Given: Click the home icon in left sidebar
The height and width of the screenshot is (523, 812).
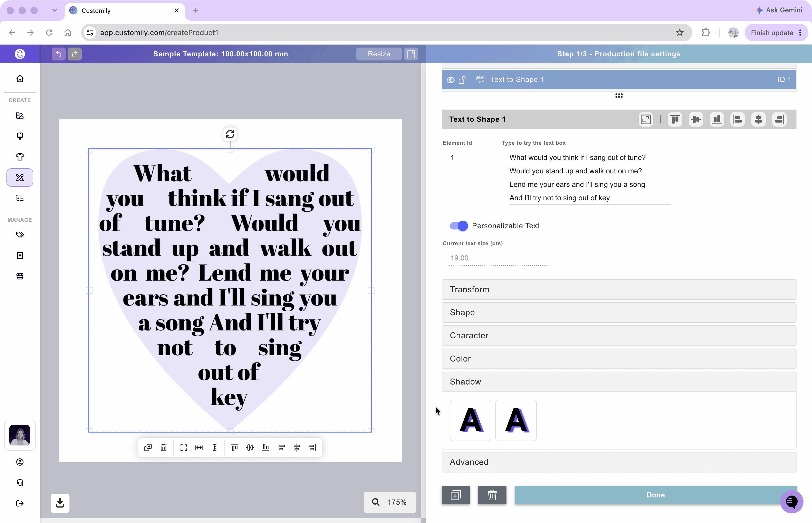Looking at the screenshot, I should point(20,79).
